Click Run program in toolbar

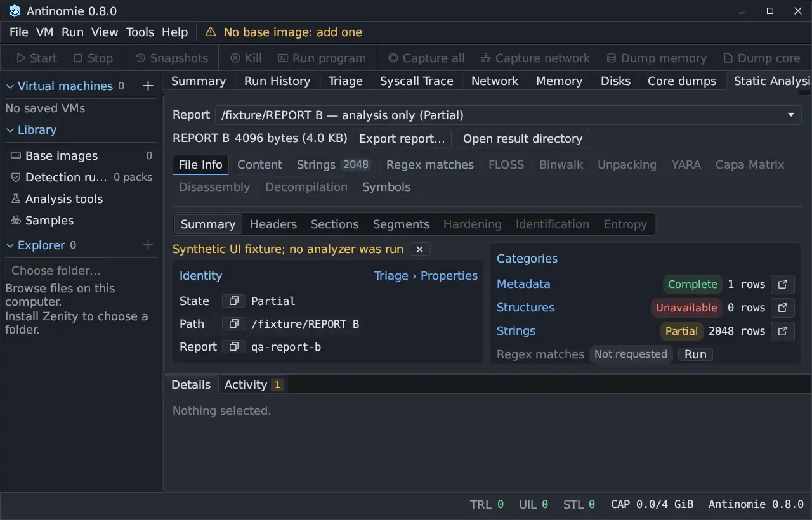322,58
